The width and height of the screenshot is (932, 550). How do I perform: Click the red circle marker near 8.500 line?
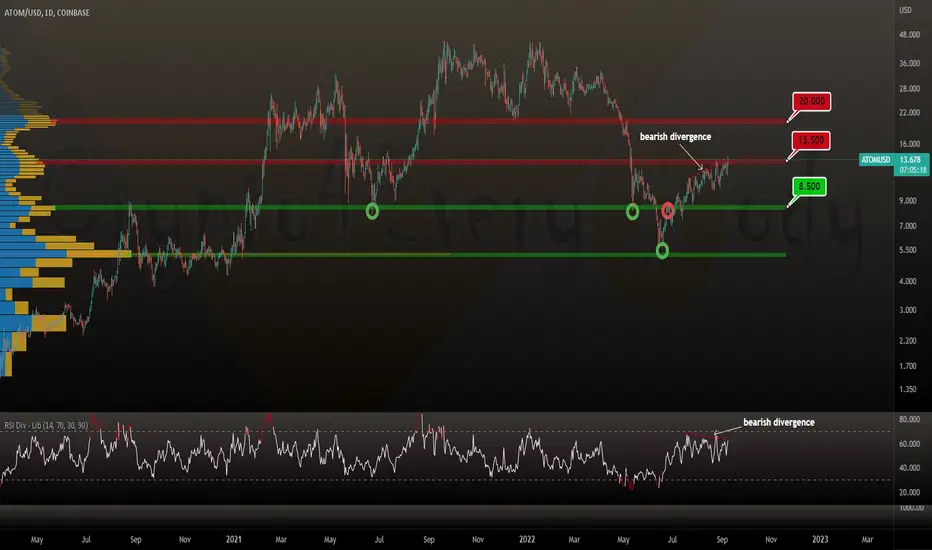coord(667,210)
